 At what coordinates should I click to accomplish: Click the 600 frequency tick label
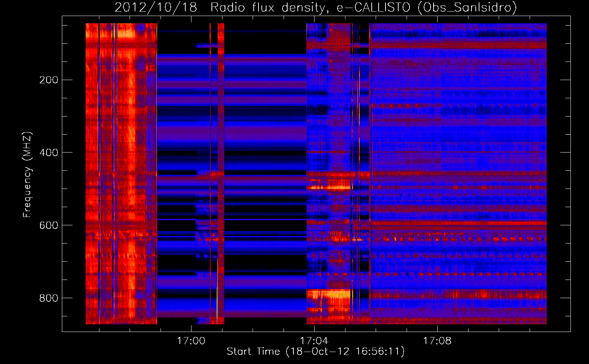tap(49, 225)
